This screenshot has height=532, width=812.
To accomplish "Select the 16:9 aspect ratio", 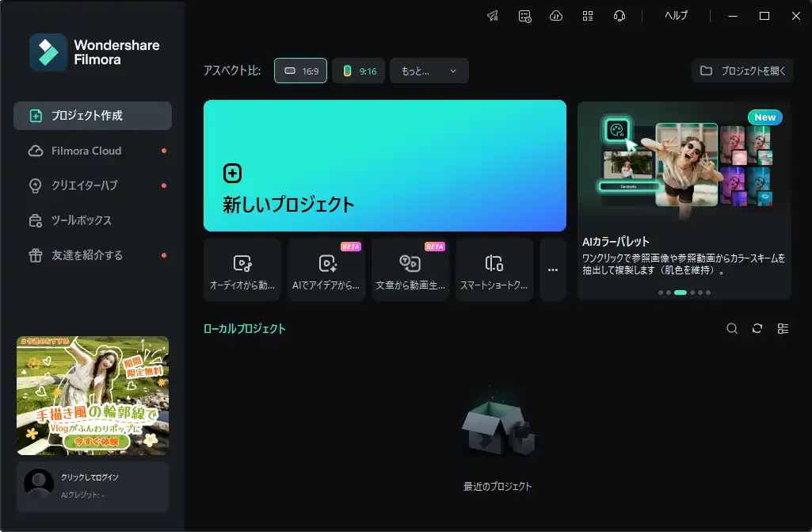I will pos(301,71).
